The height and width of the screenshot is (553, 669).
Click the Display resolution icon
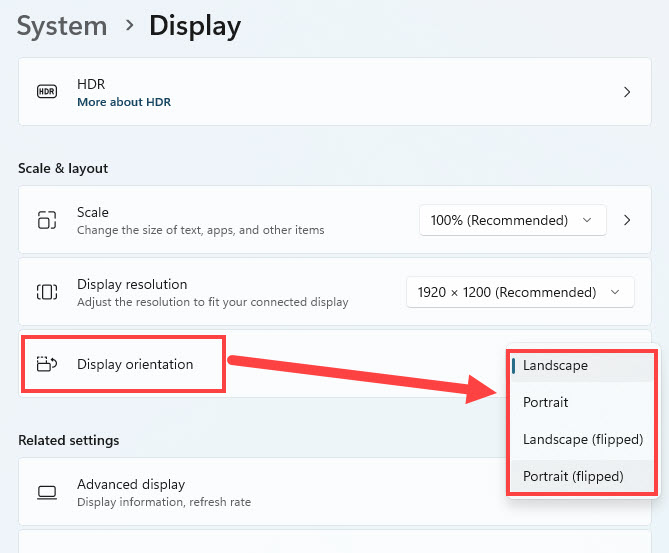point(47,292)
